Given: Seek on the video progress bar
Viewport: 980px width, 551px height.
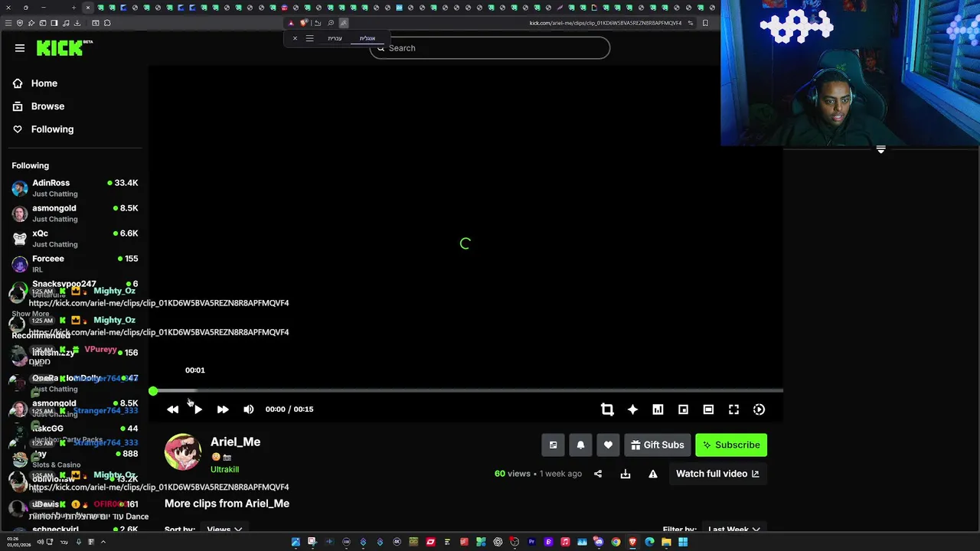Looking at the screenshot, I should pyautogui.click(x=467, y=391).
